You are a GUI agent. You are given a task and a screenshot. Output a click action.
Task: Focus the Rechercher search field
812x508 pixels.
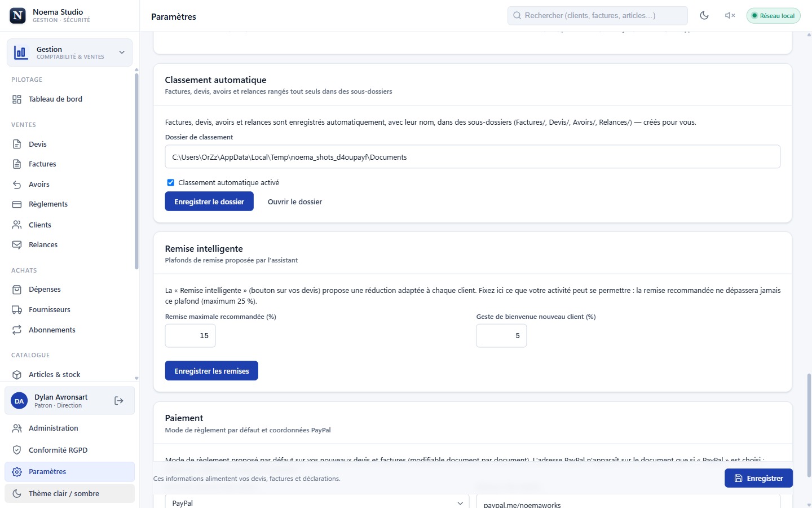(598, 16)
